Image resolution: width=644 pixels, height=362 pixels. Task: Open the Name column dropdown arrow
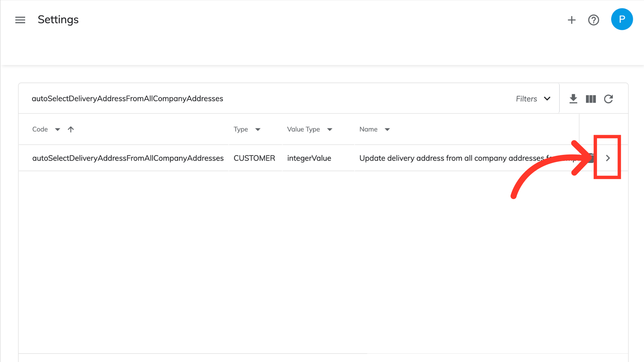(387, 129)
